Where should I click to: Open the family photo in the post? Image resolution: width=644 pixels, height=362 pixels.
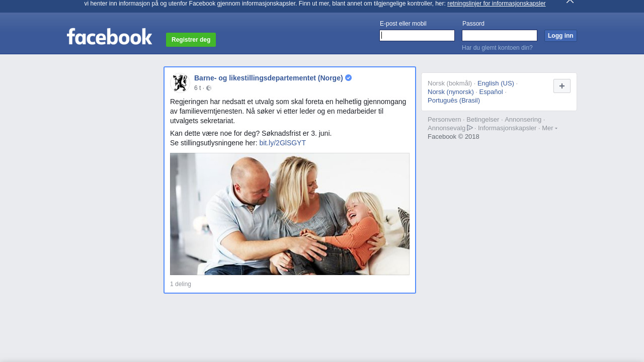coord(289,214)
